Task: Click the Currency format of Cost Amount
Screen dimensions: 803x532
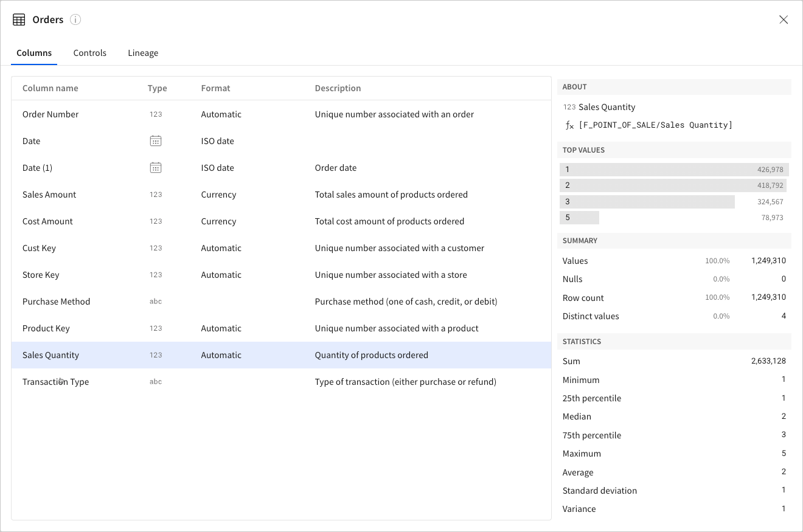Action: (218, 221)
